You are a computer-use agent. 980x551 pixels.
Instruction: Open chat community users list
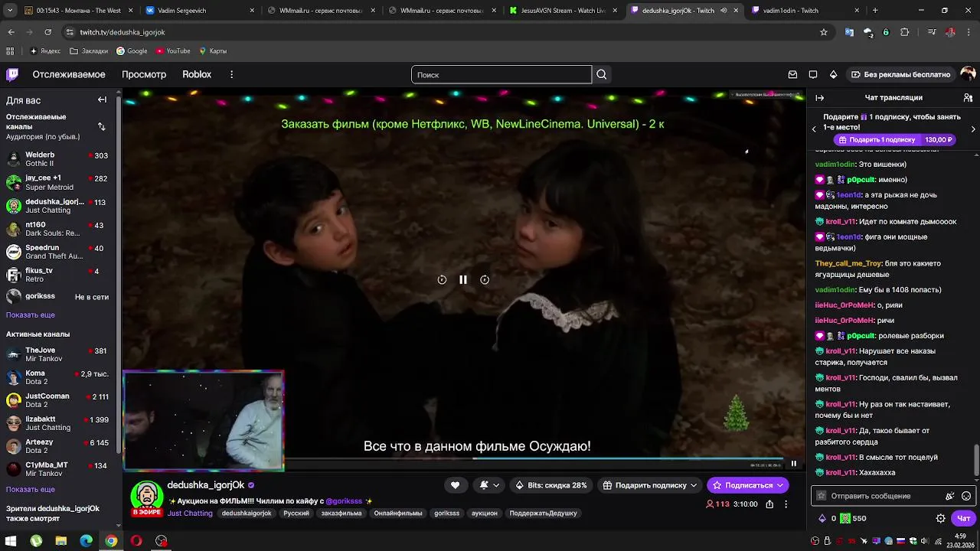click(968, 98)
